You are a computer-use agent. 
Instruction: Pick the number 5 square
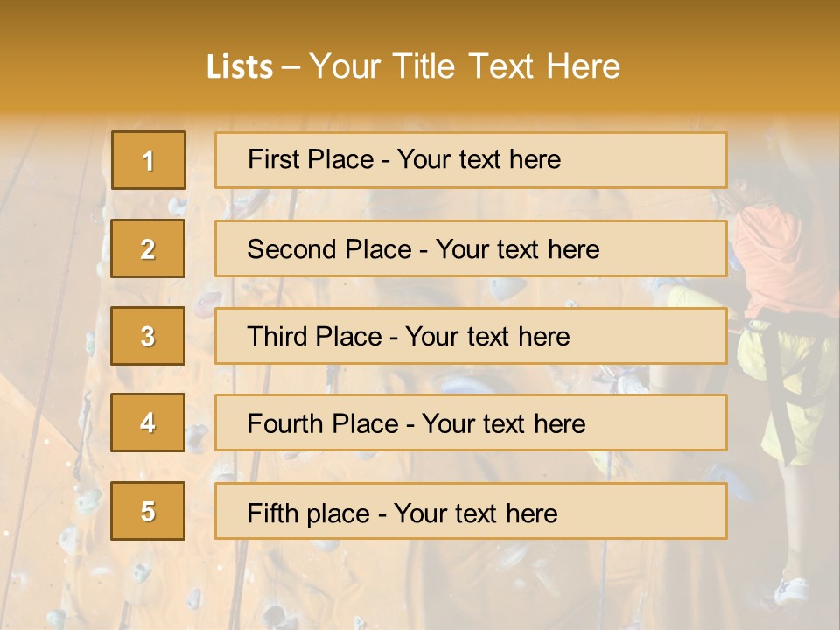click(148, 510)
